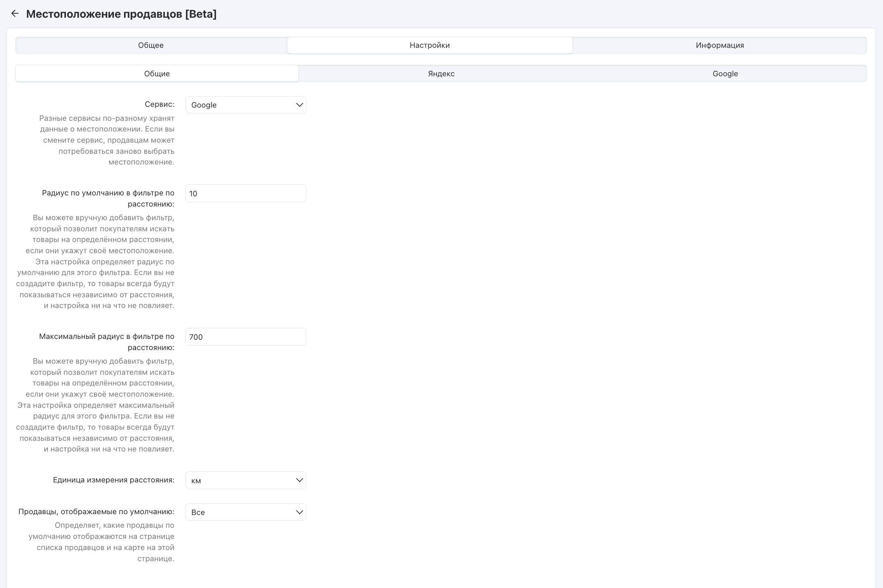Image resolution: width=883 pixels, height=588 pixels.
Task: Click the Местоположение продавцов [Beta] page title
Action: click(x=121, y=14)
